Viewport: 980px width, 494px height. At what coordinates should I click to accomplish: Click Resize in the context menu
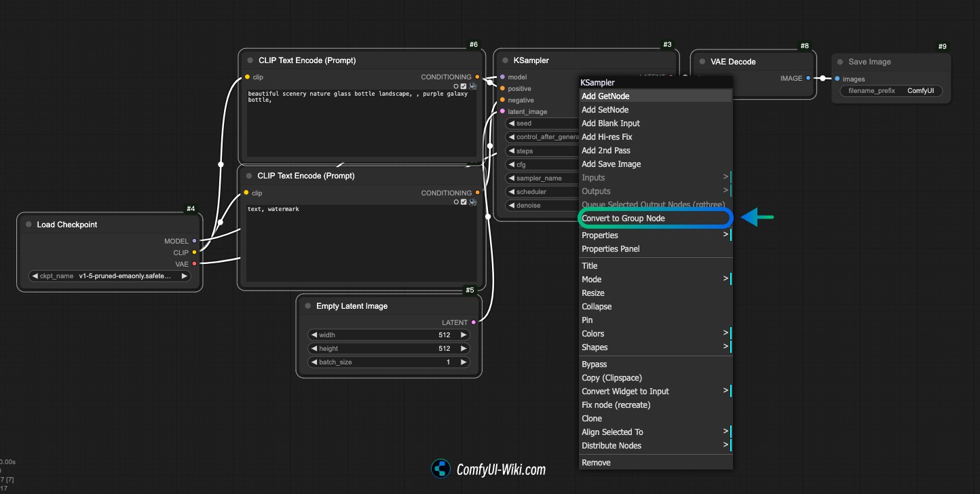tap(656, 293)
